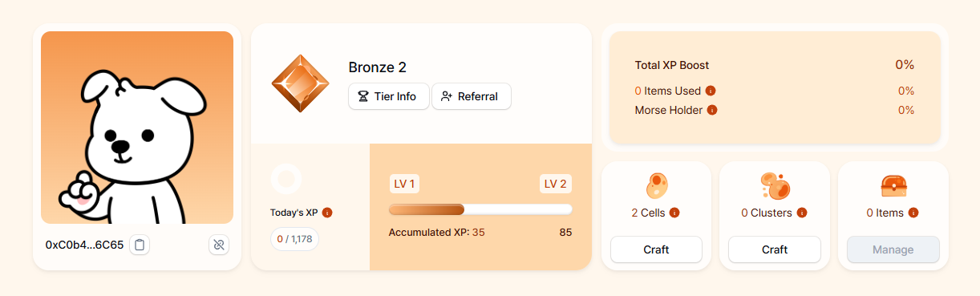Click the unlink wallet icon button

coord(219,245)
